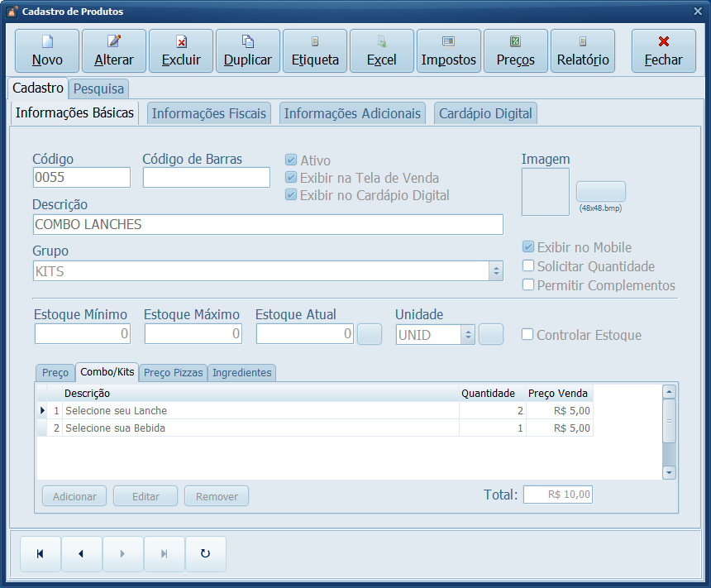Click the small button beside Unidade

click(x=491, y=334)
